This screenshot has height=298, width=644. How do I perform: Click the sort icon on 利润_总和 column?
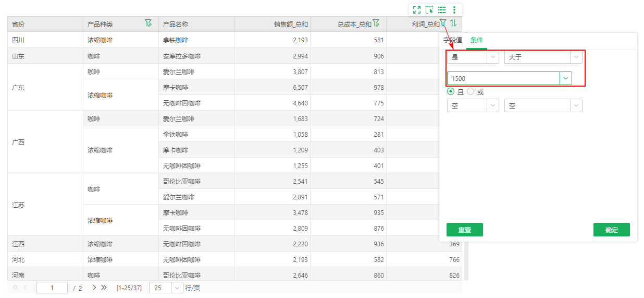[x=453, y=23]
